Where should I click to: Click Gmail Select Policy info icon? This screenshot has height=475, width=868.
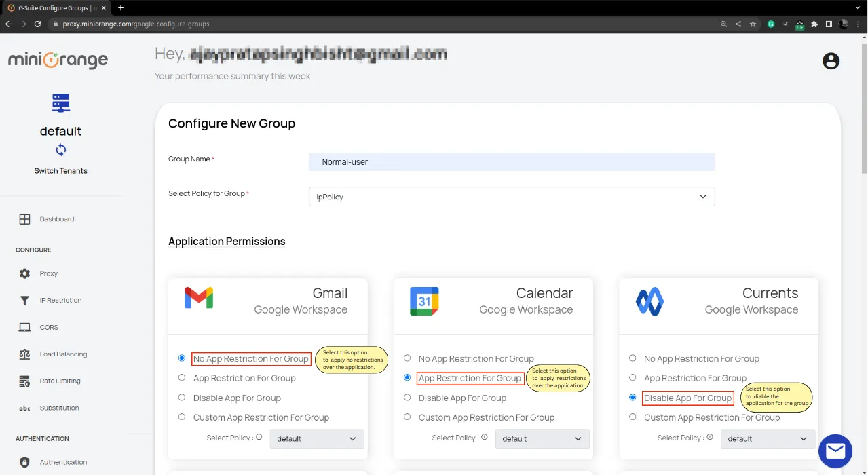tap(259, 438)
